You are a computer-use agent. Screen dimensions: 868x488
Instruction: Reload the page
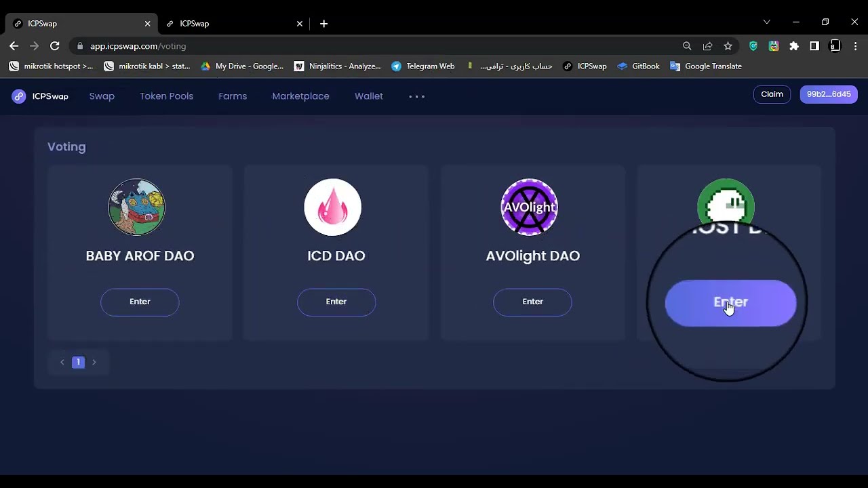point(55,46)
